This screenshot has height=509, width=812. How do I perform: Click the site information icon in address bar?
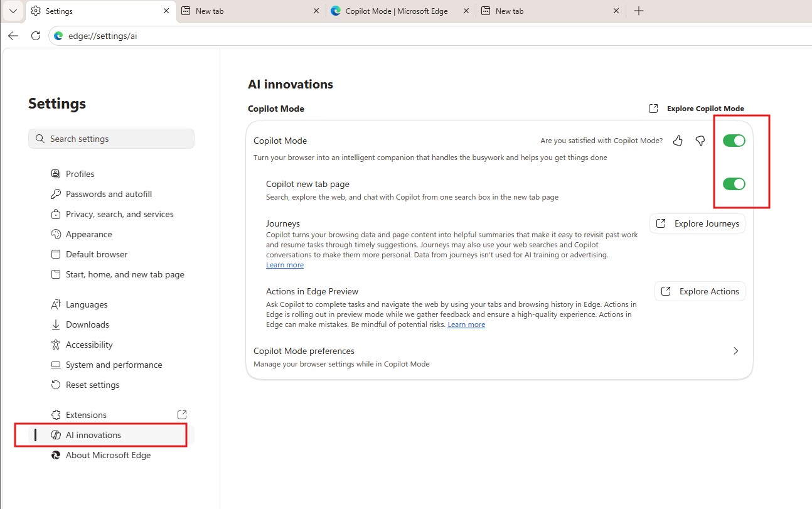tap(58, 36)
